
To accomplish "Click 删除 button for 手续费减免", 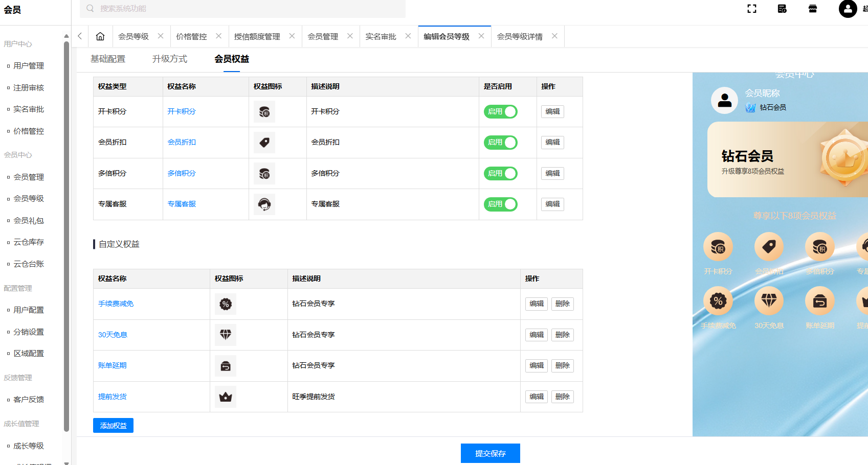I will click(x=563, y=304).
